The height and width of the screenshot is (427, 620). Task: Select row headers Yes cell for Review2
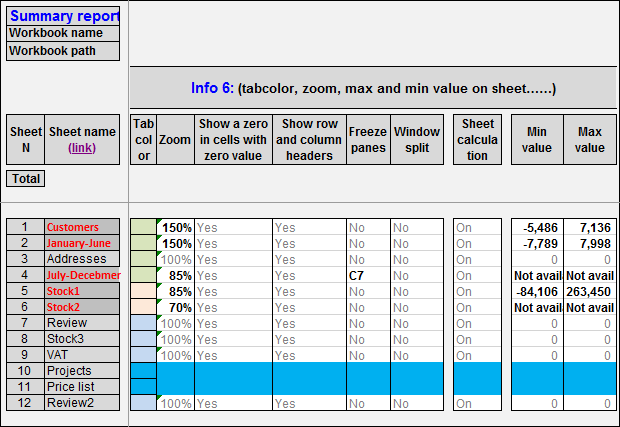pyautogui.click(x=309, y=403)
